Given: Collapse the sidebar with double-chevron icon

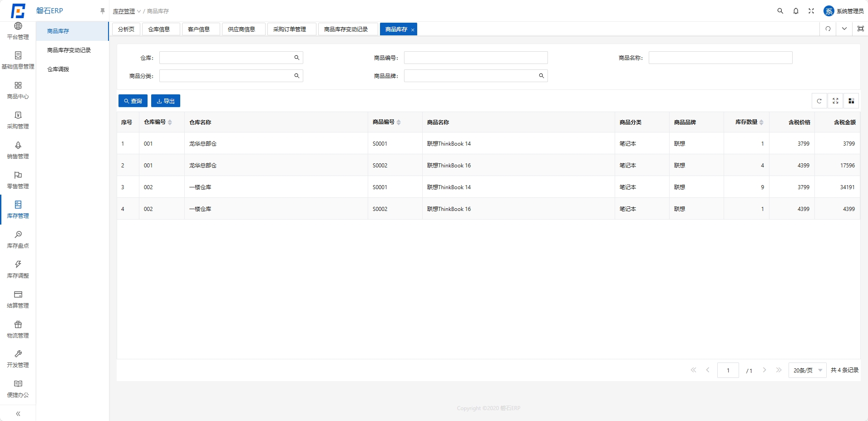Looking at the screenshot, I should pos(18,414).
